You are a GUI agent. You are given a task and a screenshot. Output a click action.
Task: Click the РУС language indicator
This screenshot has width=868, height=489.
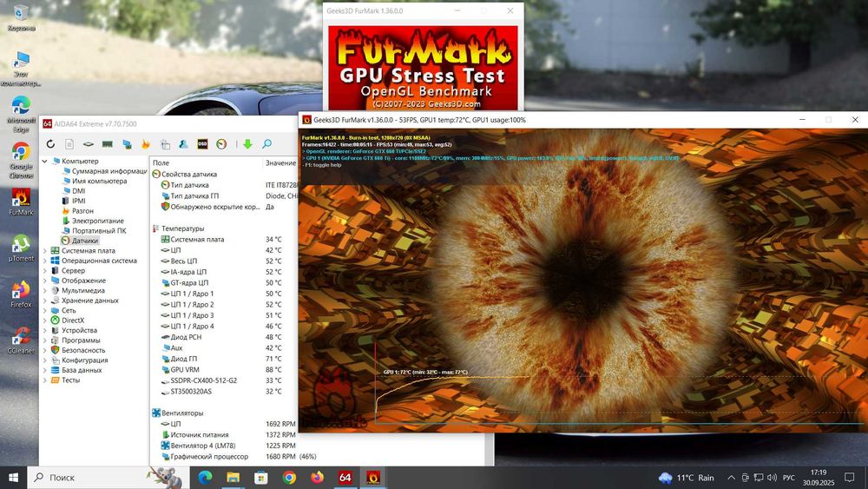(788, 478)
